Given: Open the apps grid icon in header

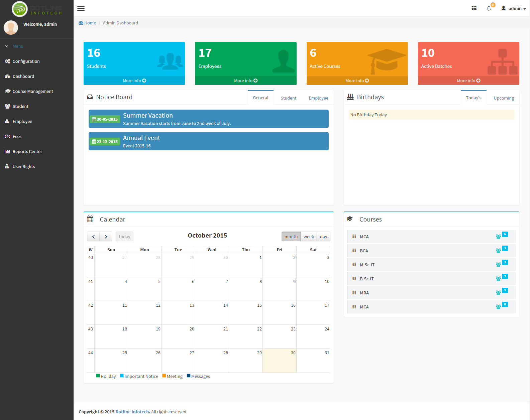Looking at the screenshot, I should click(x=474, y=8).
